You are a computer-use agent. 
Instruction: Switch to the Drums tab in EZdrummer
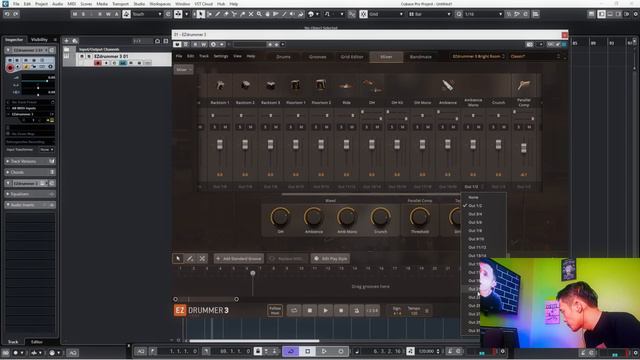[283, 57]
